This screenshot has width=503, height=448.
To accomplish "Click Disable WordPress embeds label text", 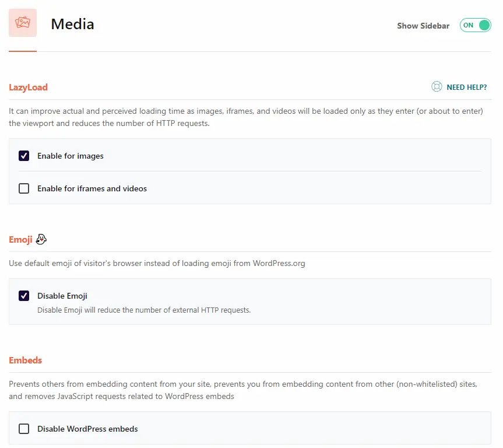I will [87, 429].
